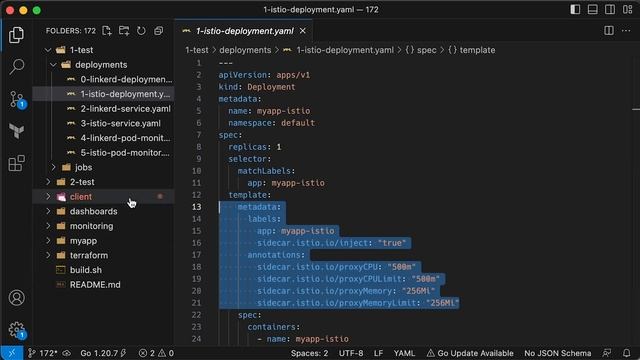Viewport: 640px width, 360px height.
Task: Expand the terraform folder
Action: coord(48,256)
